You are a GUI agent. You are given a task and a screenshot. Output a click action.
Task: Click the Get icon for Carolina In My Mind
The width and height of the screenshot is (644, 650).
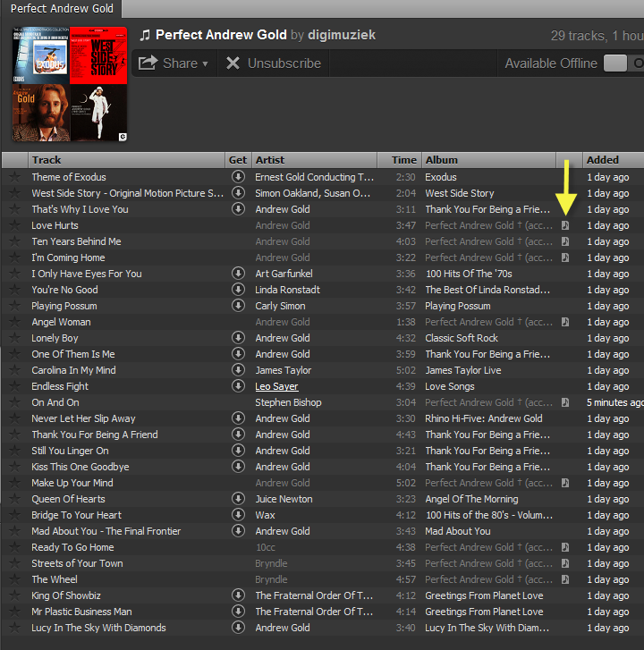coord(238,370)
